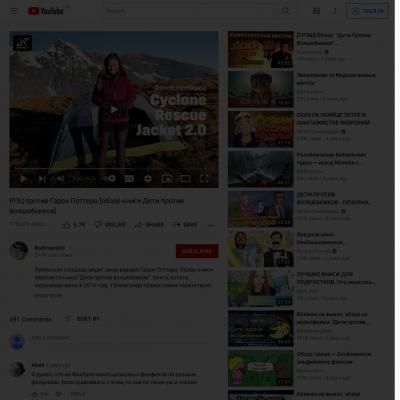Image resolution: width=400 pixels, height=400 pixels.
Task: Open the Sort By comments dropdown
Action: tap(82, 319)
